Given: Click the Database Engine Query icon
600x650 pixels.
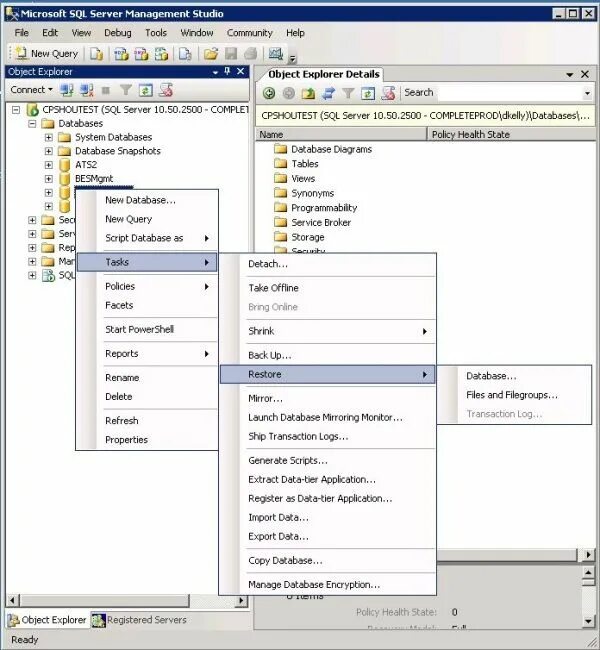Looking at the screenshot, I should (x=96, y=54).
